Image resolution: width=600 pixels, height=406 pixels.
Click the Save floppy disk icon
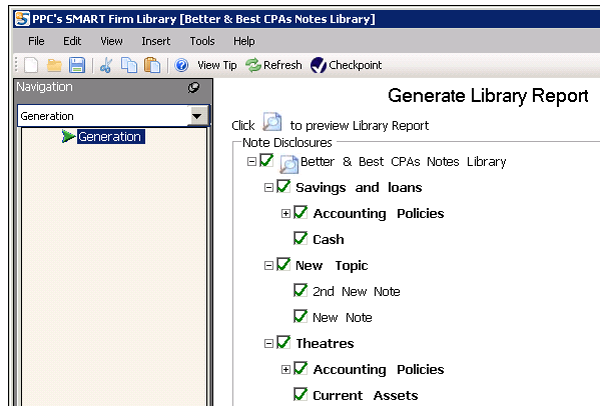[x=77, y=65]
